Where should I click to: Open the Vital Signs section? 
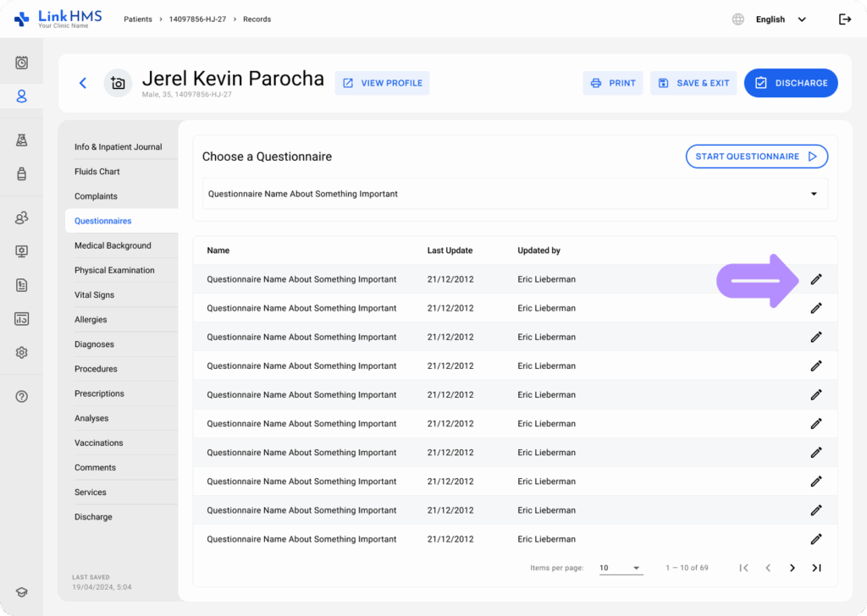[94, 295]
